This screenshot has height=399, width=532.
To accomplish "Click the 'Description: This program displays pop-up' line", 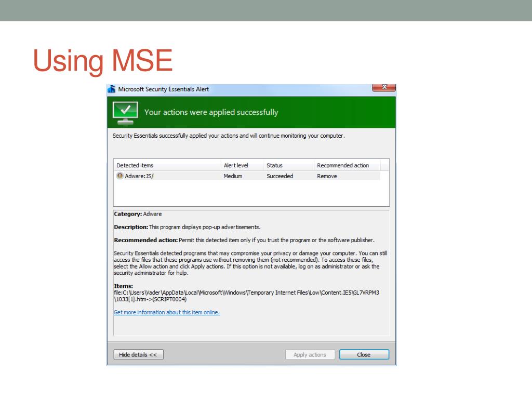I will pos(187,227).
